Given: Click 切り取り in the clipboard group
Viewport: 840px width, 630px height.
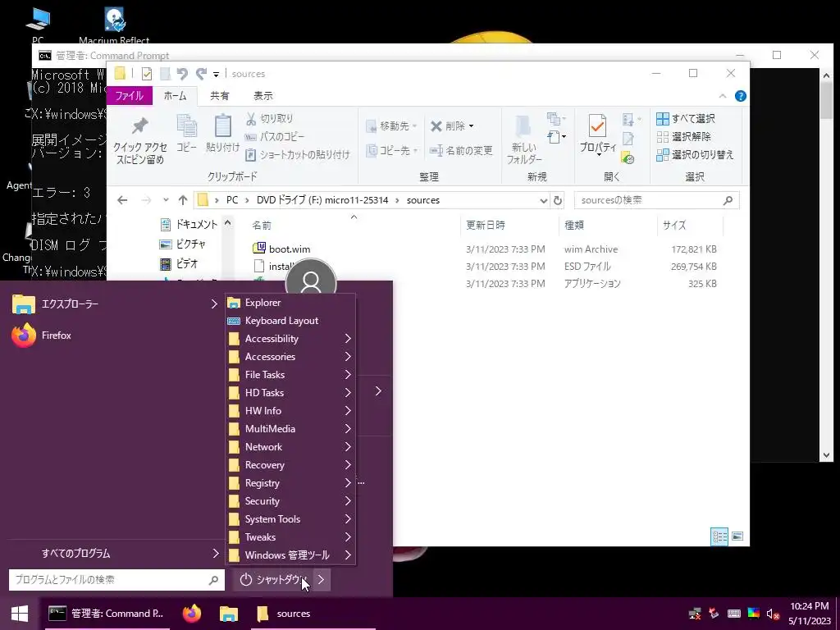Looking at the screenshot, I should [269, 119].
